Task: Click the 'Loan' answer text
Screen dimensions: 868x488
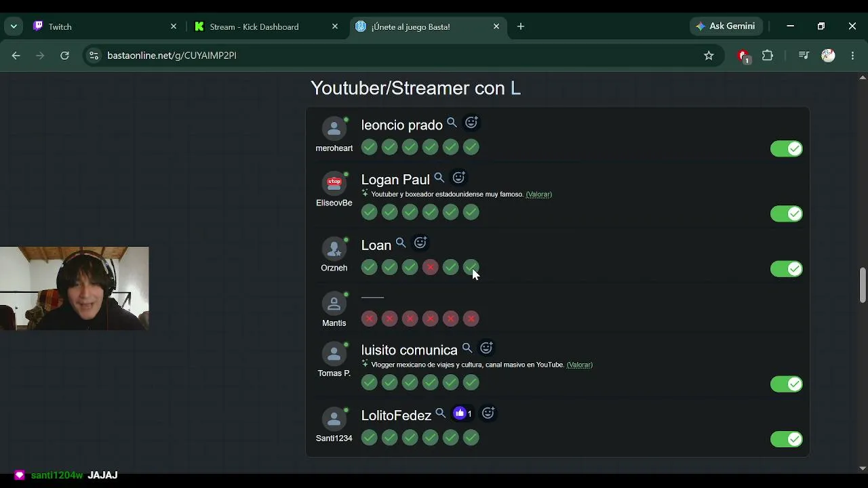Action: tap(376, 245)
